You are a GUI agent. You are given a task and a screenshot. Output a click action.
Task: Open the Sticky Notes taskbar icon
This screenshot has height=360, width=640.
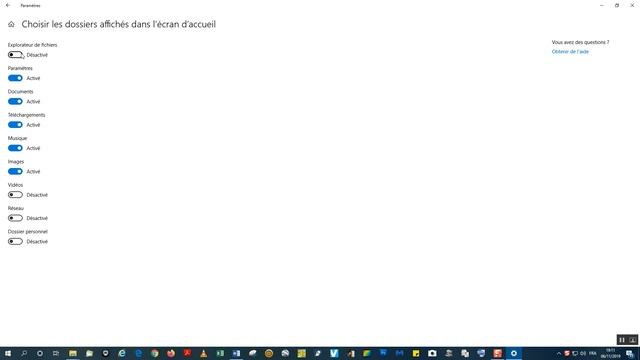(x=416, y=353)
